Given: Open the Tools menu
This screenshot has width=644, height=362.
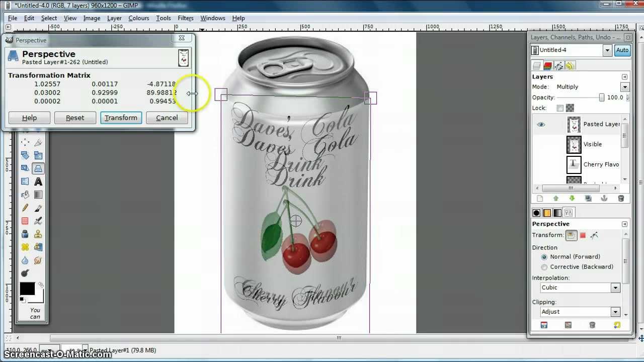Looking at the screenshot, I should [x=163, y=18].
